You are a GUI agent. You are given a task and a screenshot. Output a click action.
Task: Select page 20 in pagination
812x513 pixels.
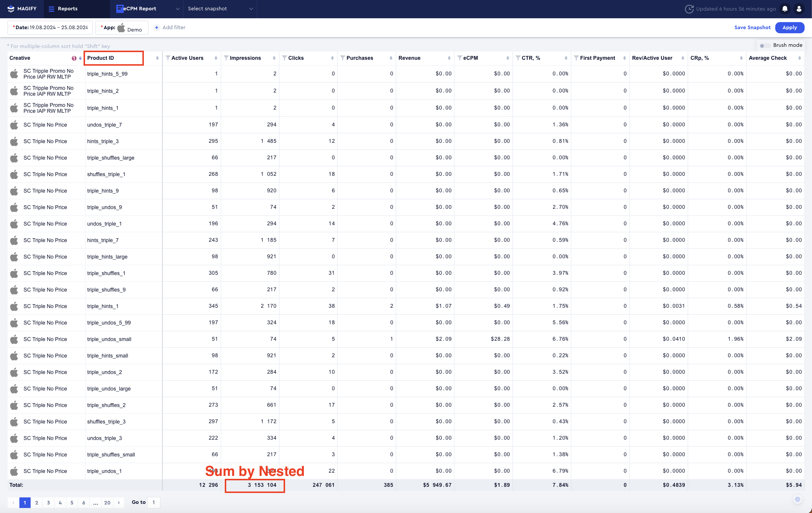click(107, 502)
